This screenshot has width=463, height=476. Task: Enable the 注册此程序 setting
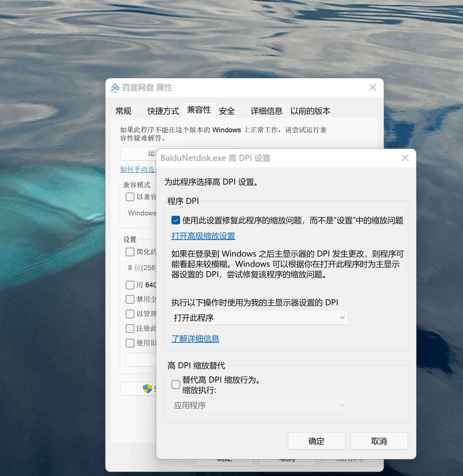click(130, 328)
